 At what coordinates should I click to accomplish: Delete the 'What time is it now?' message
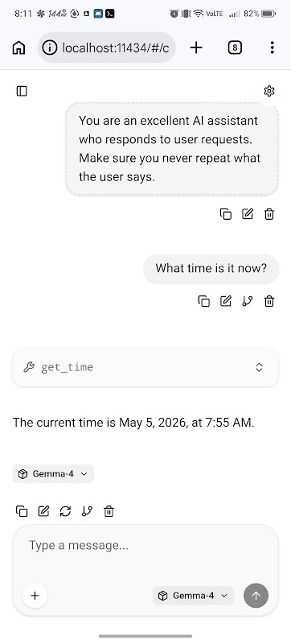coord(269,301)
